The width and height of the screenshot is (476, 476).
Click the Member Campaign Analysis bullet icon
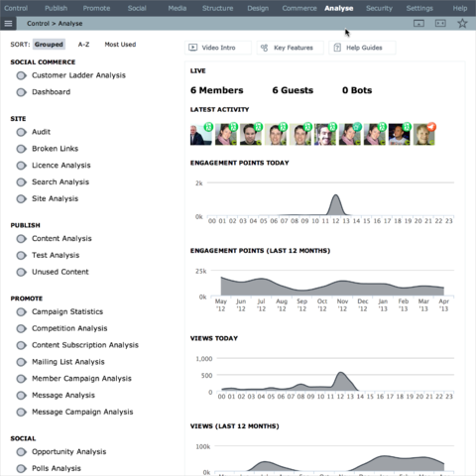coord(22,379)
